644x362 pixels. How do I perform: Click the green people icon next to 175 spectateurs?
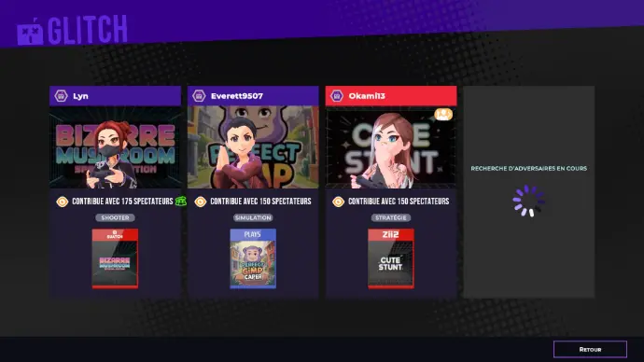tap(181, 202)
